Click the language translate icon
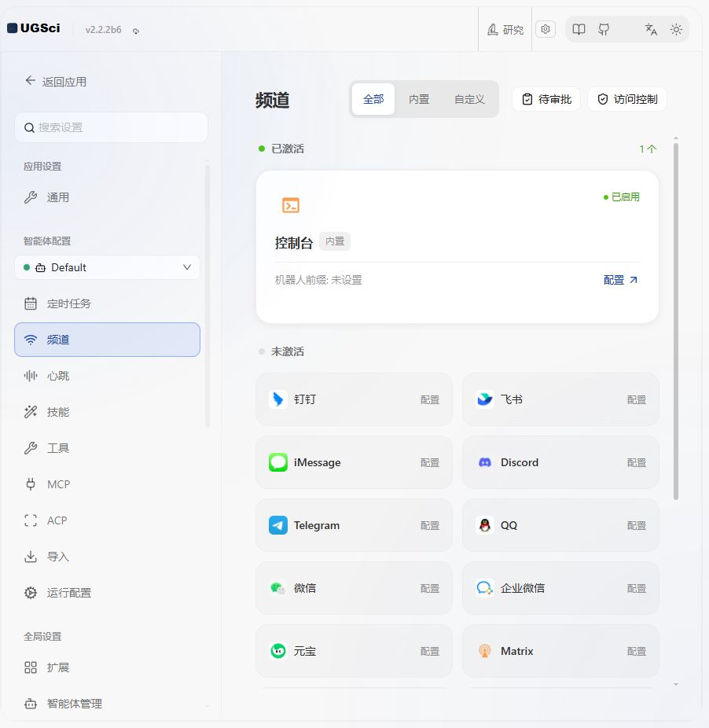The height and width of the screenshot is (728, 709). click(x=651, y=30)
